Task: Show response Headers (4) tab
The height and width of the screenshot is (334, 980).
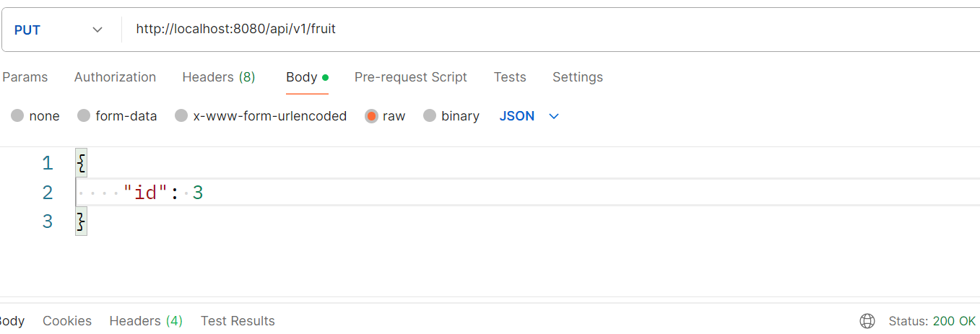Action: click(x=146, y=321)
